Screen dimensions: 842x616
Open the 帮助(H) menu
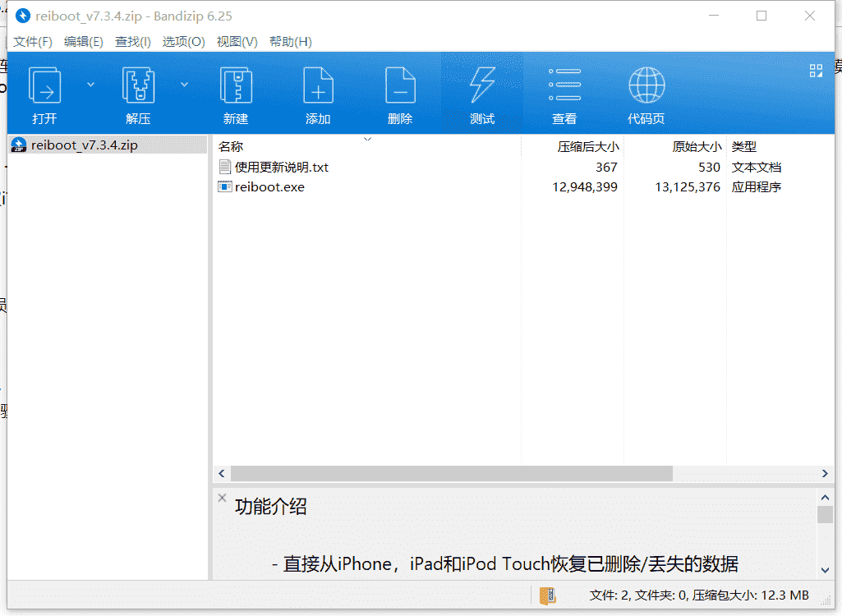coord(291,42)
